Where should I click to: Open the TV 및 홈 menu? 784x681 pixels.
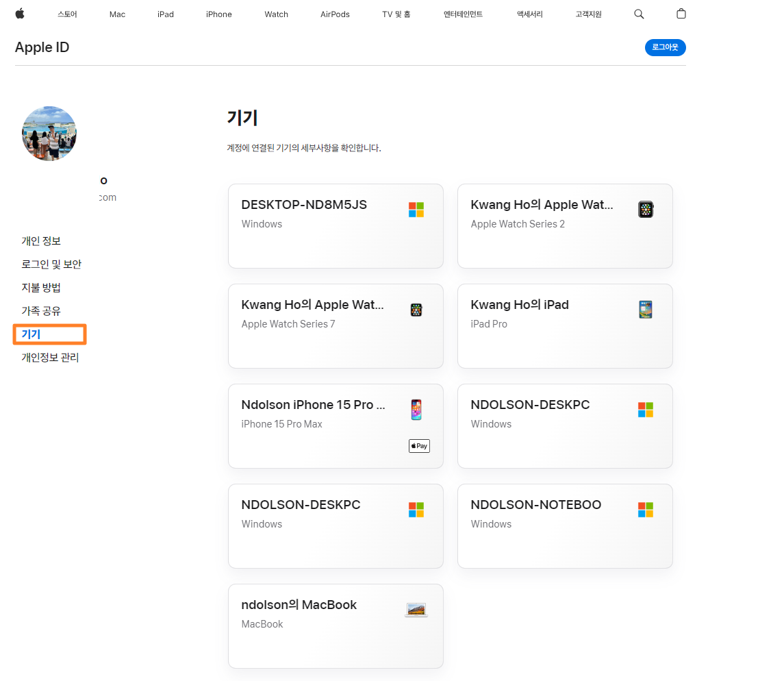[396, 14]
